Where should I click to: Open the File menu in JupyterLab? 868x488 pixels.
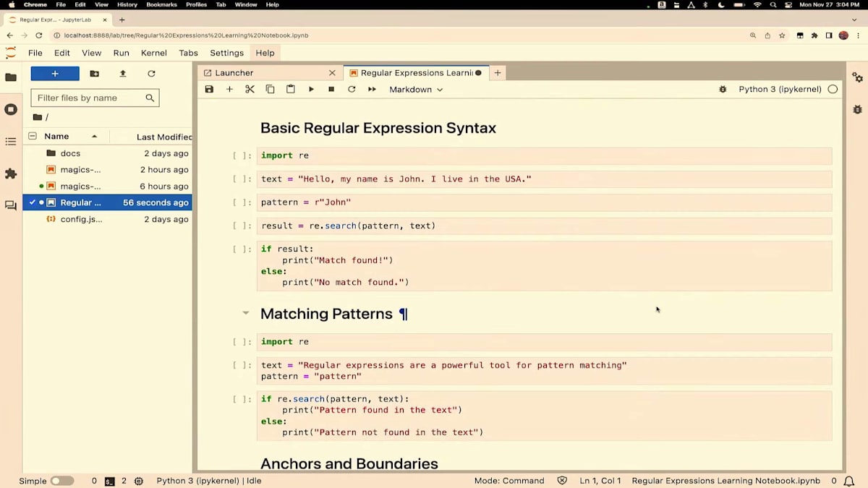(35, 53)
